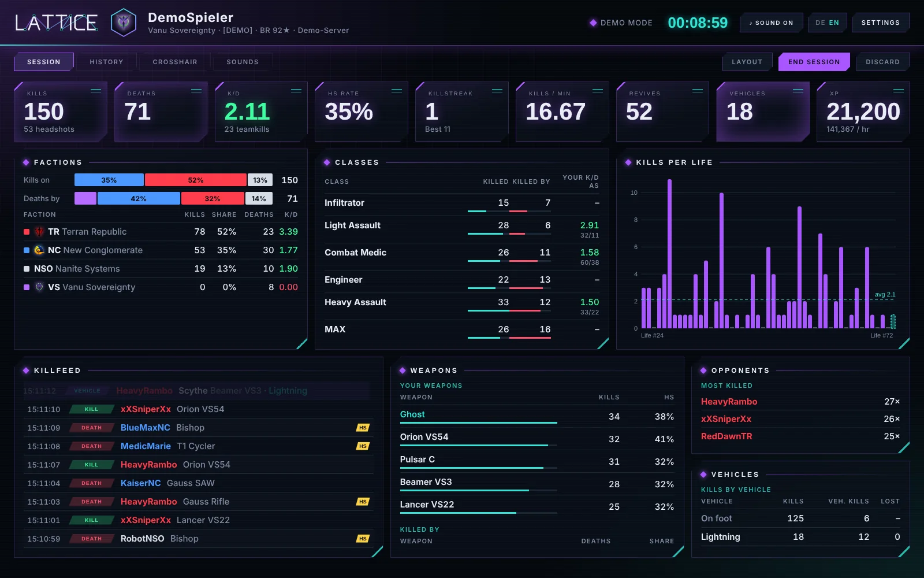Click the blue 42% segment in Deaths by bar
Screen dimensions: 924x578
pos(139,198)
